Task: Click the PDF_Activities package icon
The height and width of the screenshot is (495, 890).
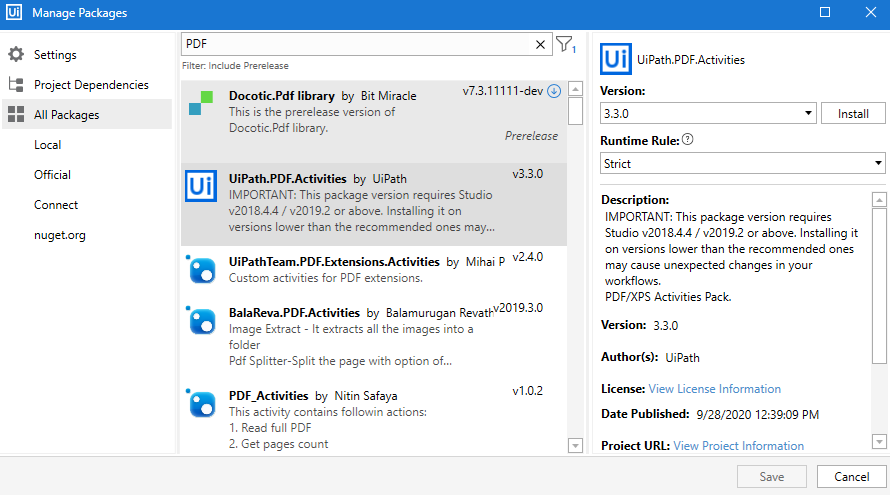Action: 201,402
